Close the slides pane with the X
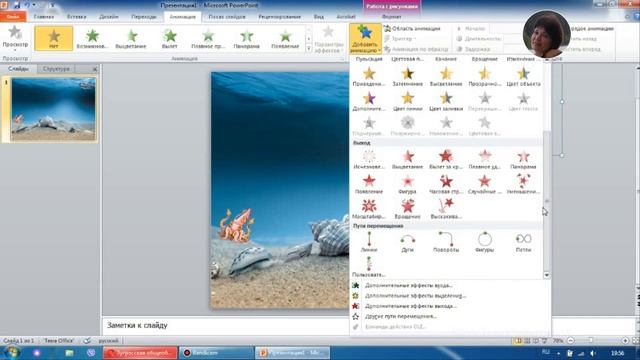The width and height of the screenshot is (640, 360). (95, 69)
